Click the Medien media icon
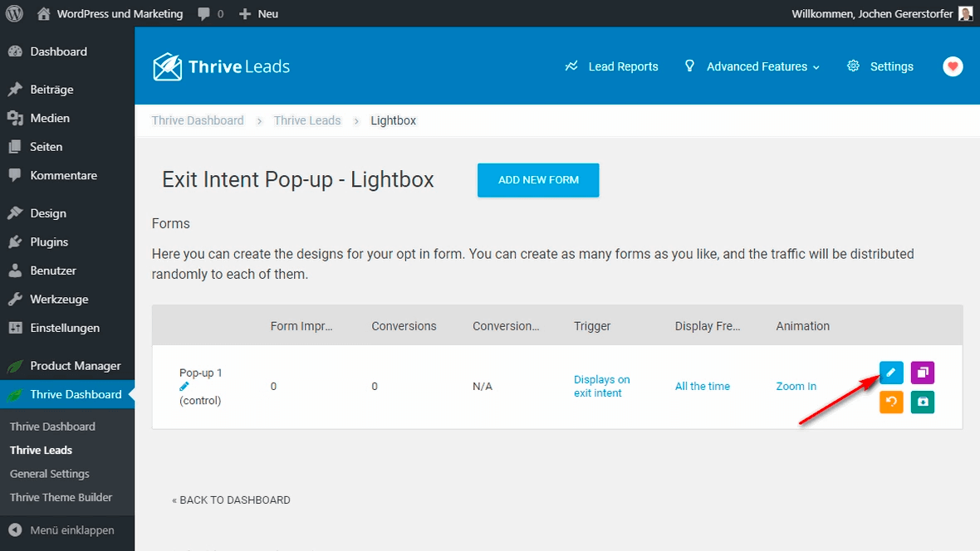Viewport: 980px width, 551px height. 15,118
